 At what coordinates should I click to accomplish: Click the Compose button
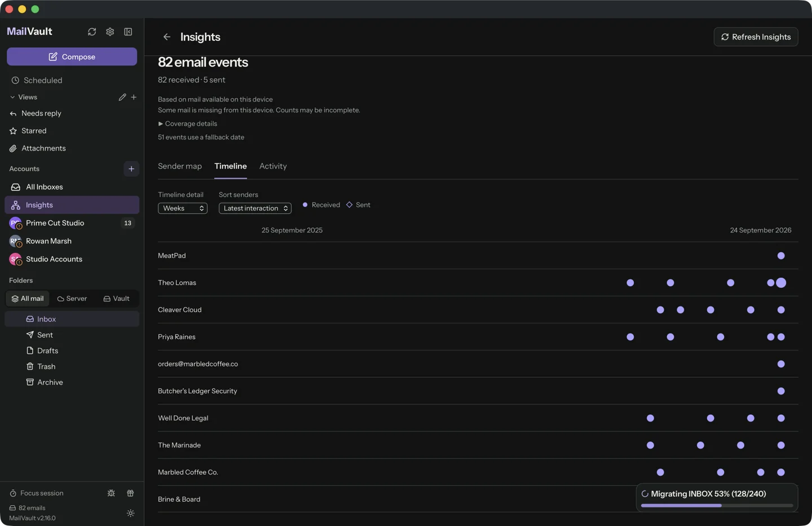(72, 56)
